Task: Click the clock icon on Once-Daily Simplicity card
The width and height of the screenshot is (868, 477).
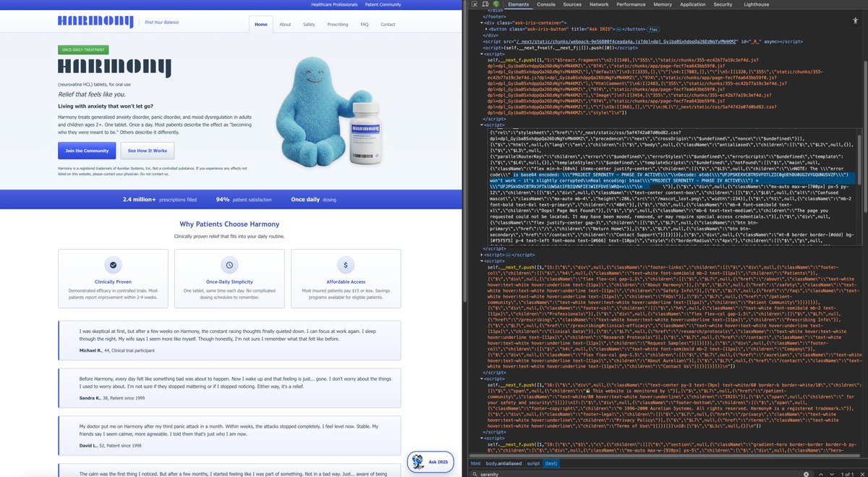Action: [x=229, y=265]
